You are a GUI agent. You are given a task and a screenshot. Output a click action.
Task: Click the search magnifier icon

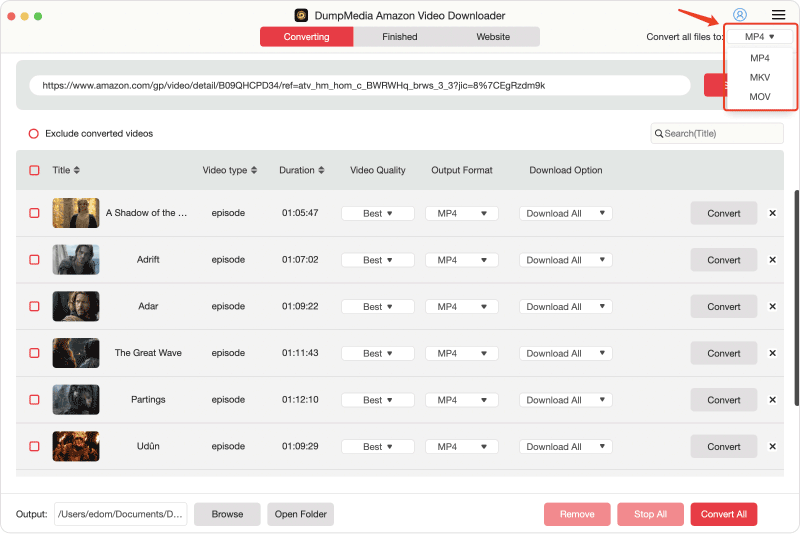coord(659,133)
